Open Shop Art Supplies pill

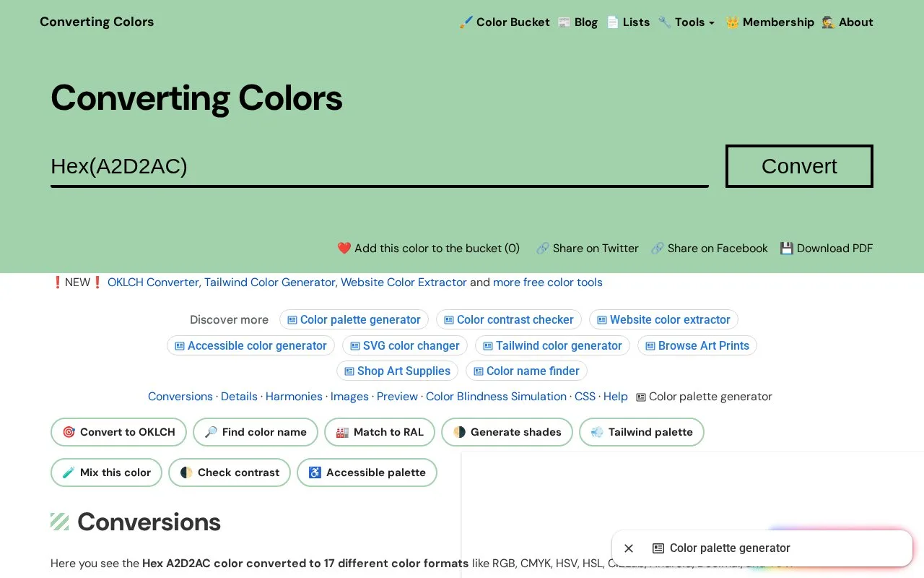coord(397,371)
